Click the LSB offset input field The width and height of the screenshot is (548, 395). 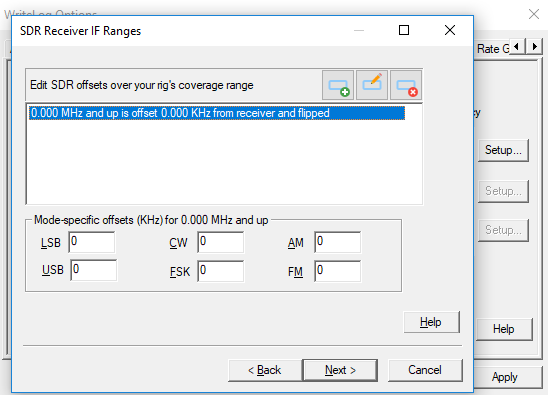point(92,242)
